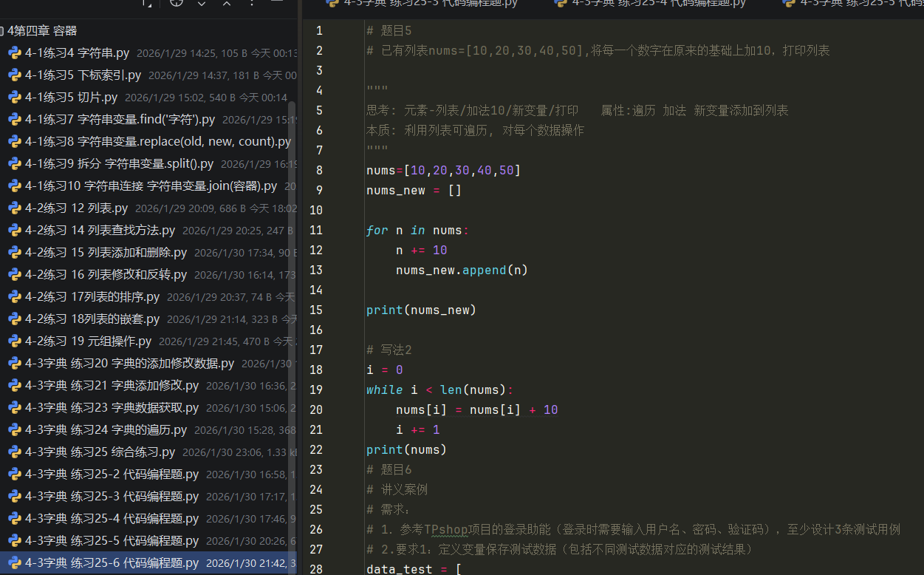
Task: Open 4-3字典 练习21 字典添加修改.py
Action: 112,386
